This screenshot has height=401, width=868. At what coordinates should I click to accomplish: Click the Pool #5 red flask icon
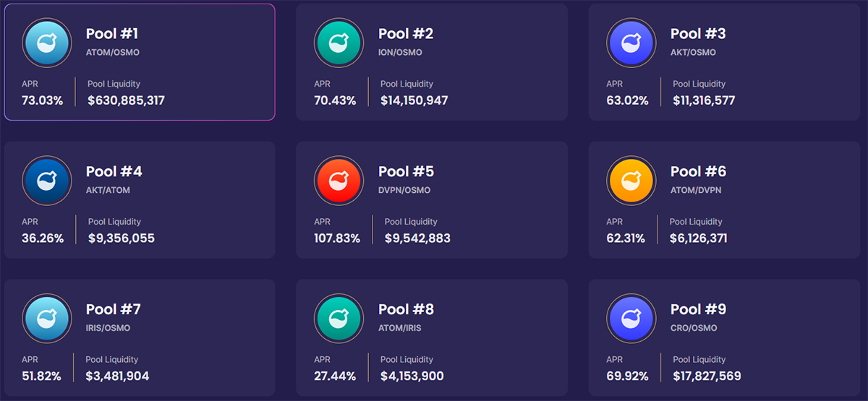click(x=339, y=181)
